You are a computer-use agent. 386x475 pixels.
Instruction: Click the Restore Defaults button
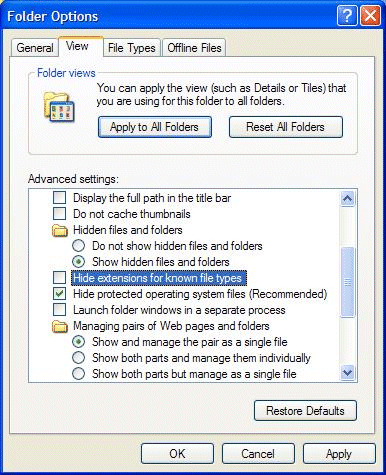point(305,411)
